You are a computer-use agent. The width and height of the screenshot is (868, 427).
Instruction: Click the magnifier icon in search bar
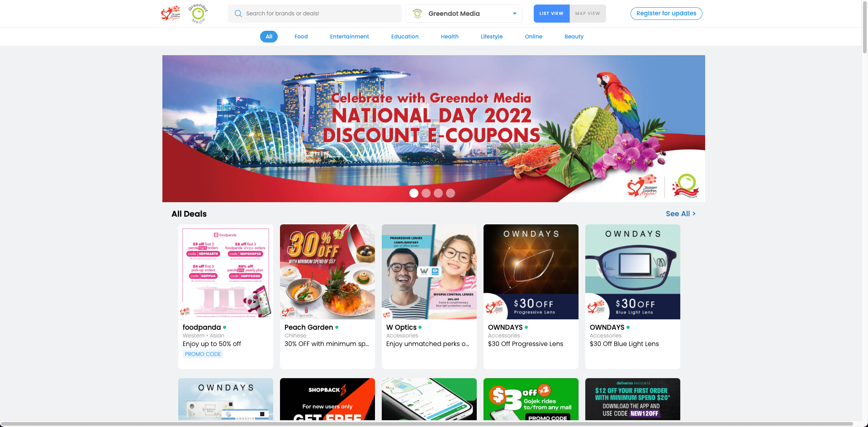238,14
